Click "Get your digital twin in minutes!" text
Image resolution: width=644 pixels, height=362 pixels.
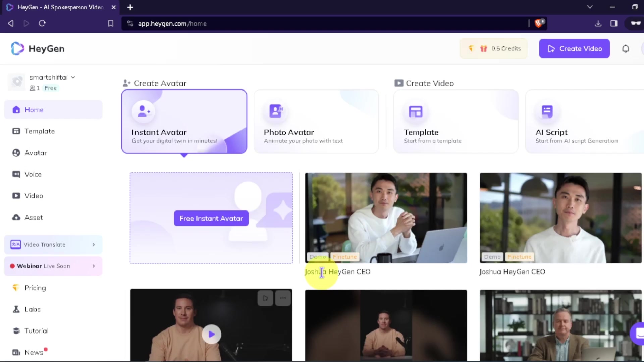click(x=174, y=141)
